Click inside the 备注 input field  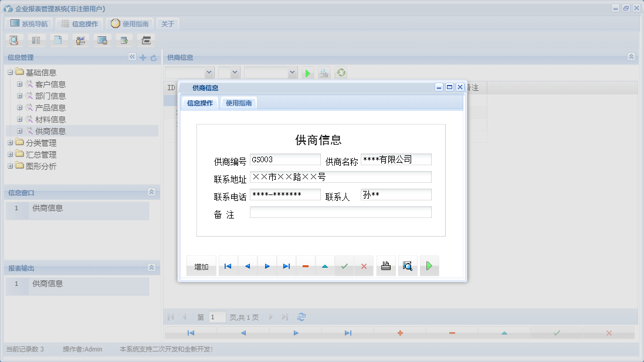click(x=340, y=212)
